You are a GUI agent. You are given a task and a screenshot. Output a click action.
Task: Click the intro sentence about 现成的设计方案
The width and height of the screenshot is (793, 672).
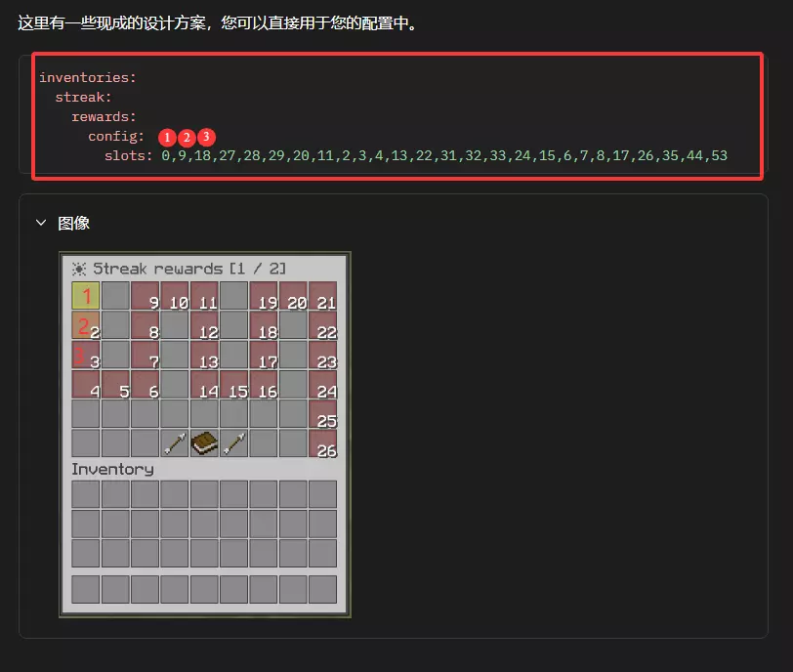pyautogui.click(x=218, y=22)
